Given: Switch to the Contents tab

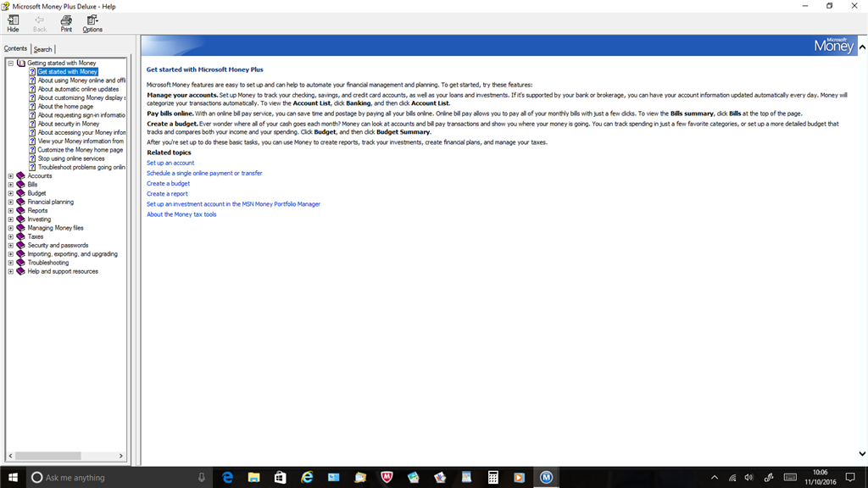Looking at the screenshot, I should coord(15,48).
